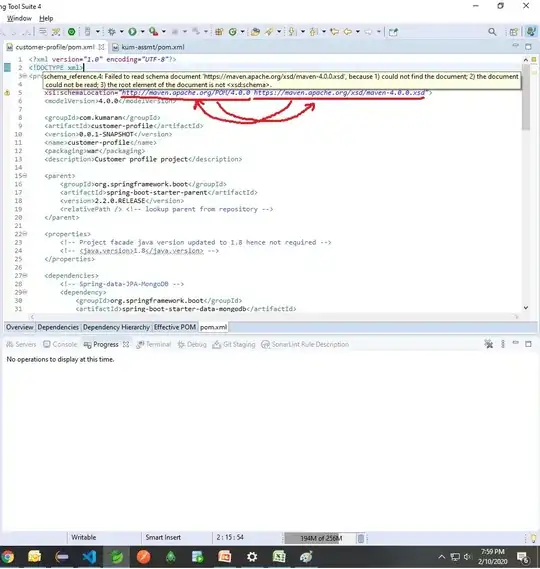Open the Debug dropdown arrow

121,32
